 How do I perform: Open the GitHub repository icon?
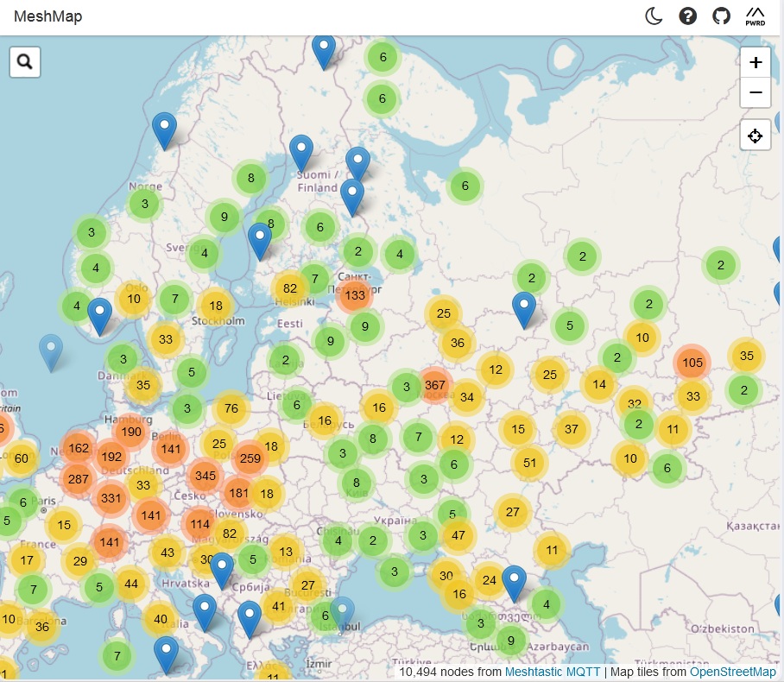pos(721,16)
